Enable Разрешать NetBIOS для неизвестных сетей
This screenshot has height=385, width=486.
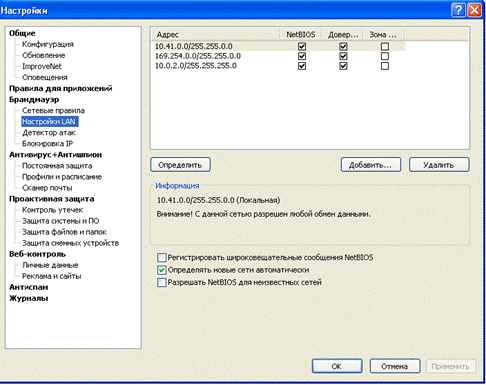[x=162, y=282]
